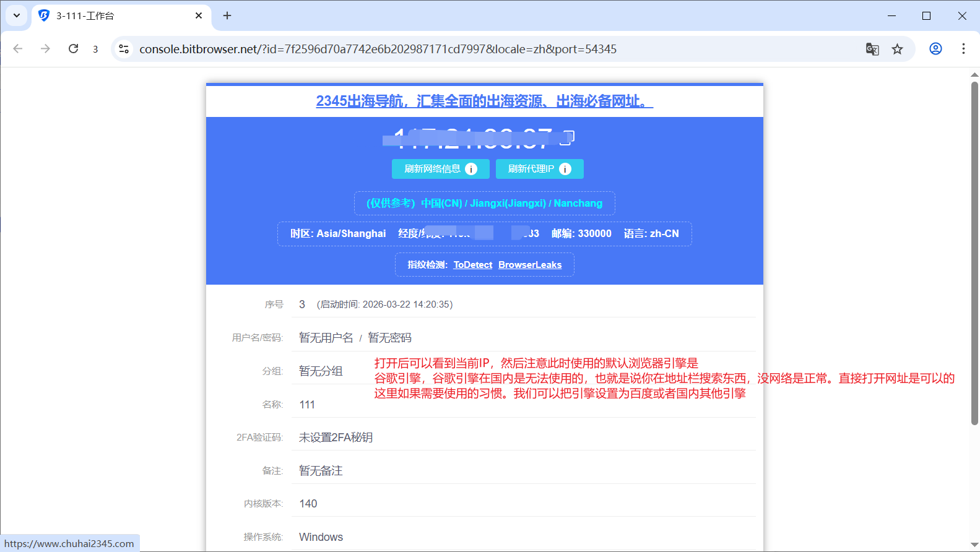Show info icon on 刷新代理IP

565,169
